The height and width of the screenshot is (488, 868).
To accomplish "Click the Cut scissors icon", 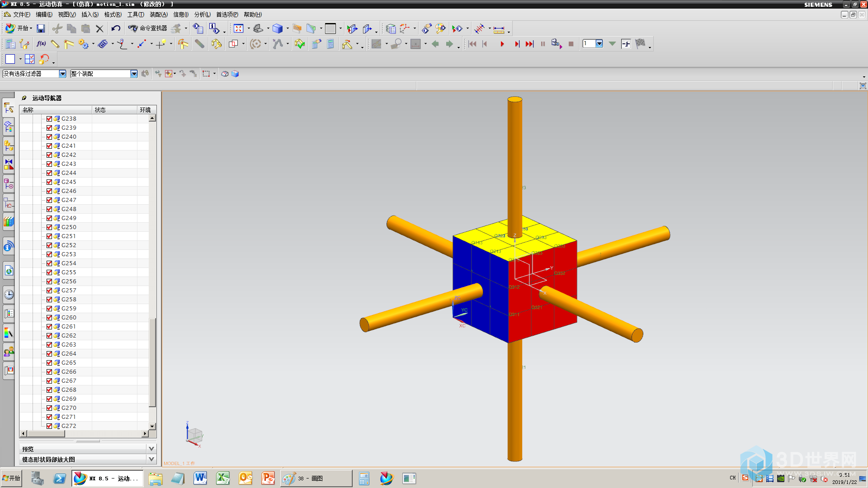I will (x=57, y=28).
